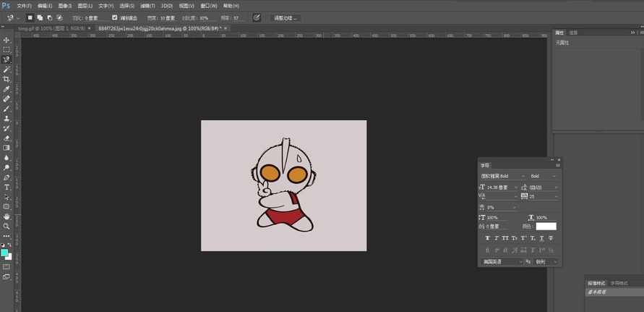The height and width of the screenshot is (312, 644).
Task: Click the white text color swatch
Action: (x=546, y=227)
